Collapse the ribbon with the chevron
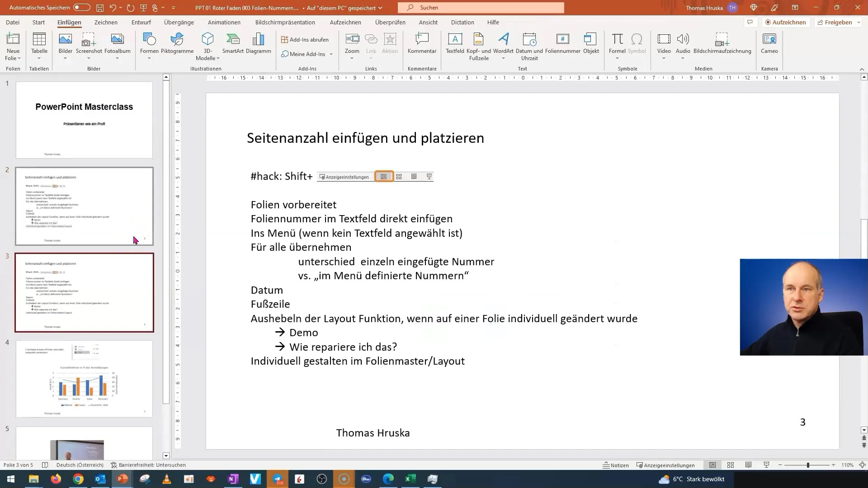The width and height of the screenshot is (868, 488). tap(862, 69)
